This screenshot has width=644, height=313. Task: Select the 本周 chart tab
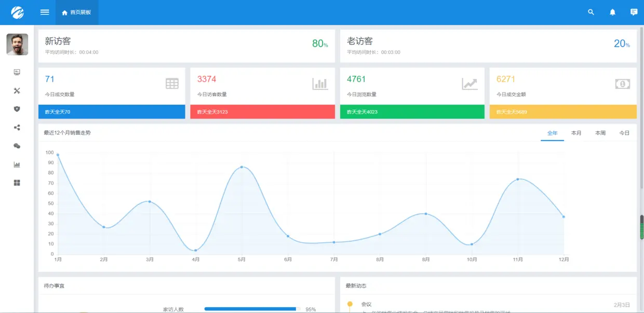[x=600, y=133]
